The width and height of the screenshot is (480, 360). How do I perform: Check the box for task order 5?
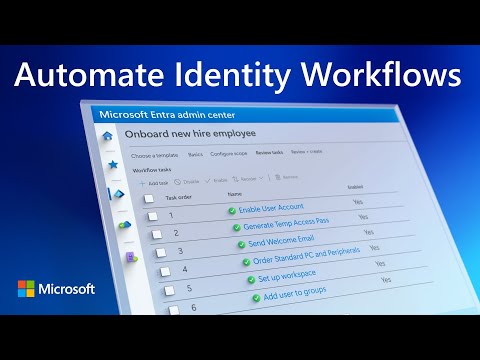(x=169, y=291)
